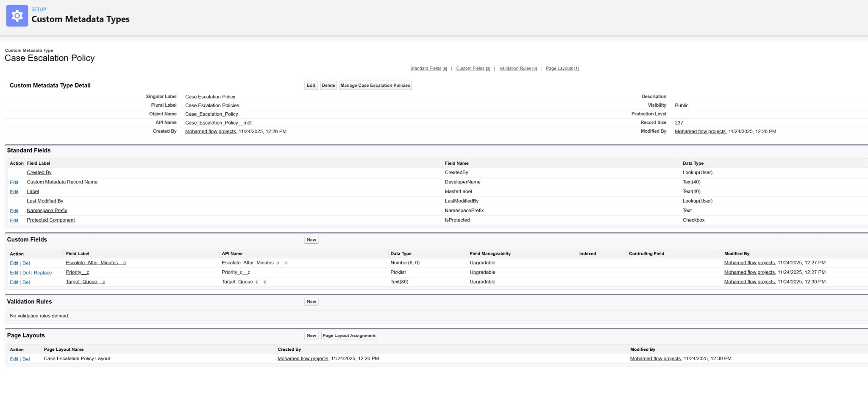Open Last Modified By standard field
Image resolution: width=868 pixels, height=419 pixels.
pyautogui.click(x=45, y=201)
